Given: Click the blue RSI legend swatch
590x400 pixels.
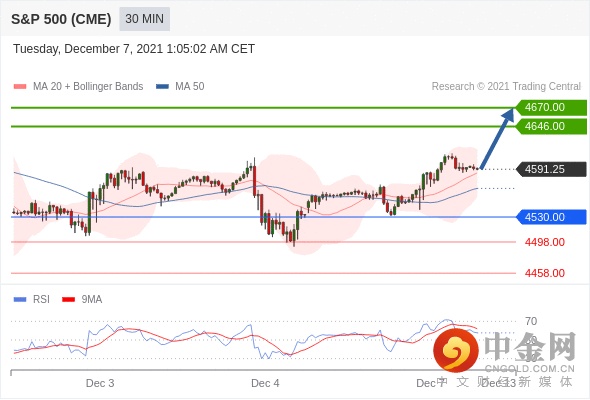Looking at the screenshot, I should point(20,300).
